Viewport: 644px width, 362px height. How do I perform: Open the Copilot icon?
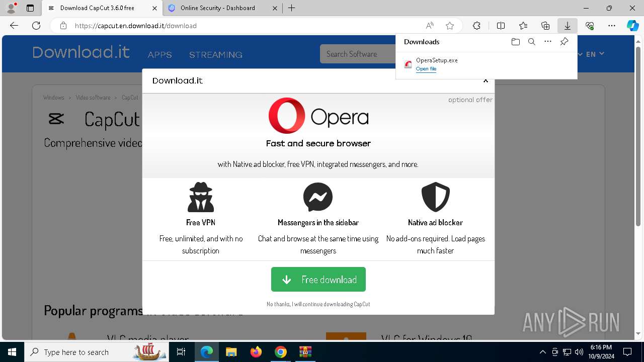point(633,26)
